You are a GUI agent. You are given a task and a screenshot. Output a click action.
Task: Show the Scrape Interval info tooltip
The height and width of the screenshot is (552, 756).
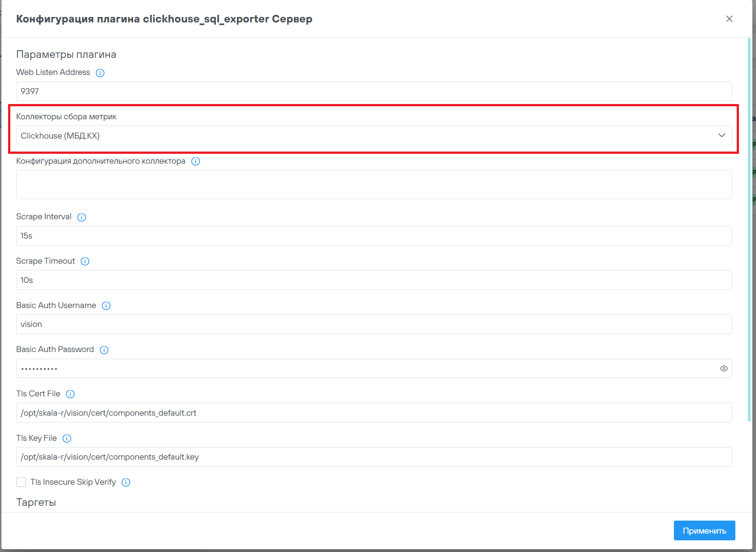(82, 217)
